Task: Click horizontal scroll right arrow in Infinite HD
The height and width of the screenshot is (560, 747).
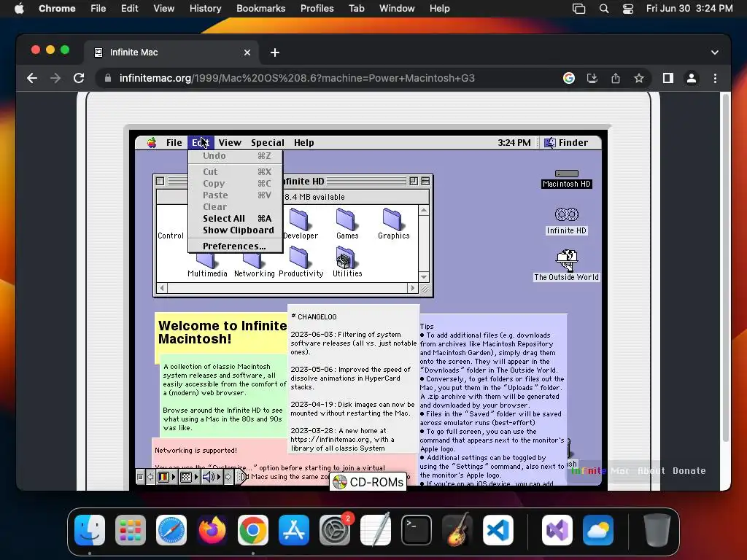Action: pyautogui.click(x=413, y=288)
